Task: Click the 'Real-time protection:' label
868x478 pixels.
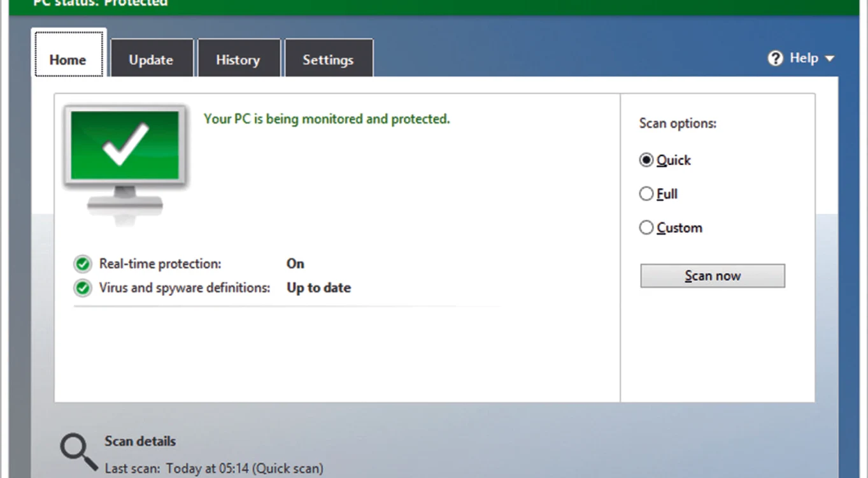Action: [x=160, y=264]
